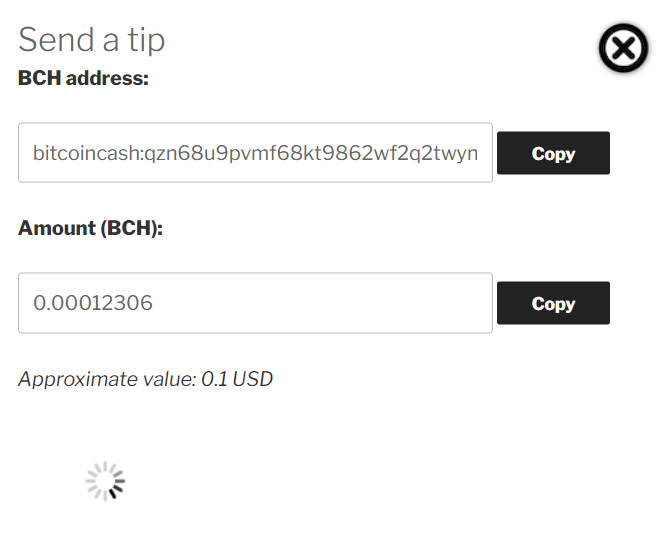
Task: Focus the bitcoincash address field
Action: (256, 153)
